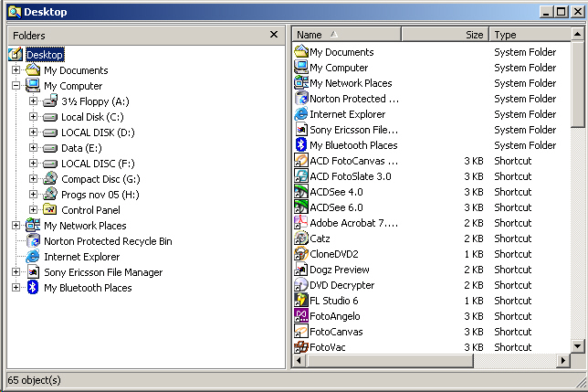Click Shortcut type text in Catz row
This screenshot has width=588, height=392.
(x=512, y=238)
